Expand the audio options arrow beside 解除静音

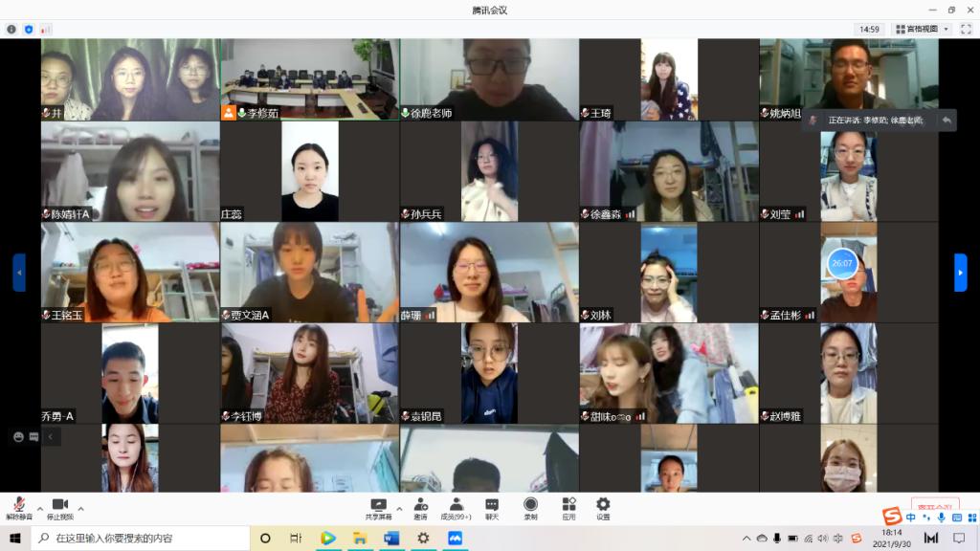point(39,508)
